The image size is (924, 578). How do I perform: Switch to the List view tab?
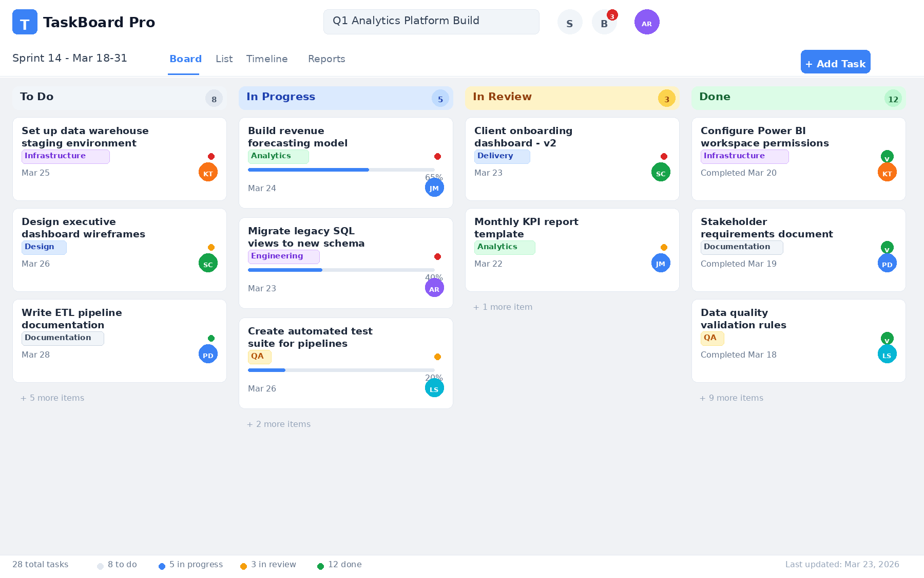point(224,59)
